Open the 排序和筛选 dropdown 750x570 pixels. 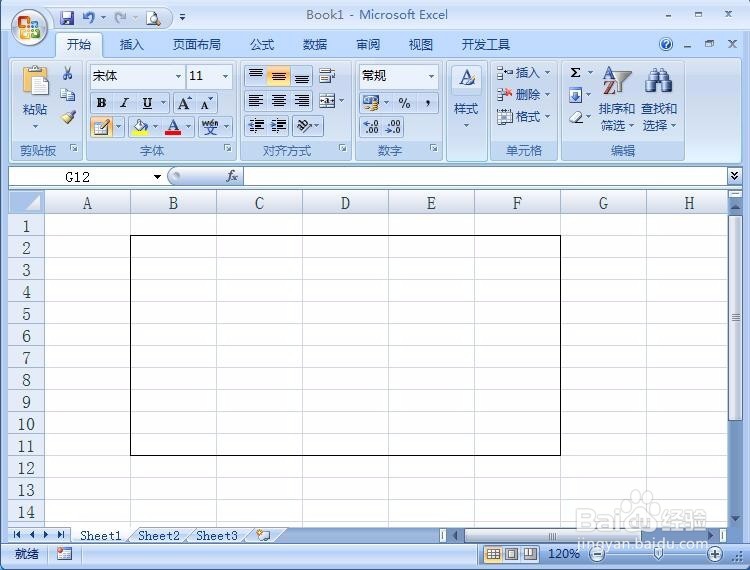(x=617, y=99)
